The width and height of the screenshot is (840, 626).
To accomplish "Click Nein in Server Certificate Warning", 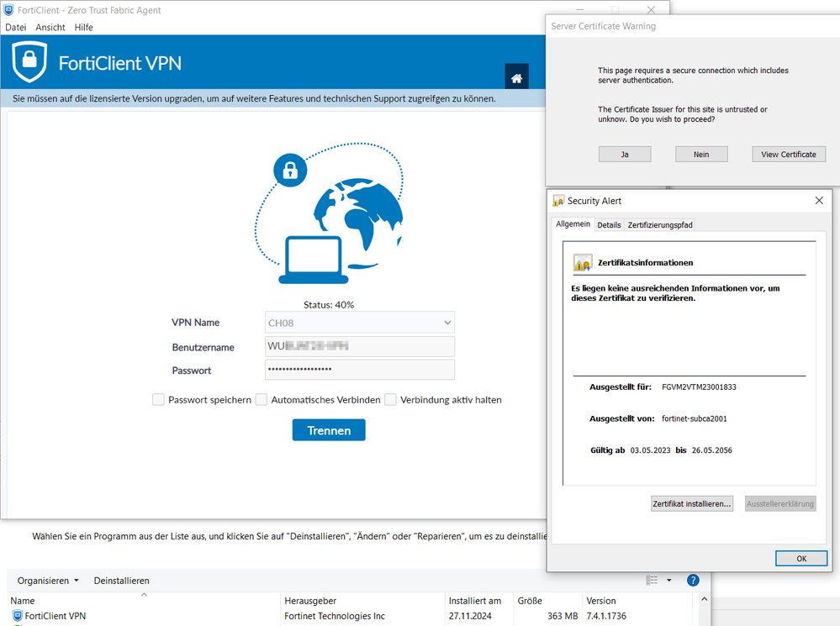I will pos(701,155).
